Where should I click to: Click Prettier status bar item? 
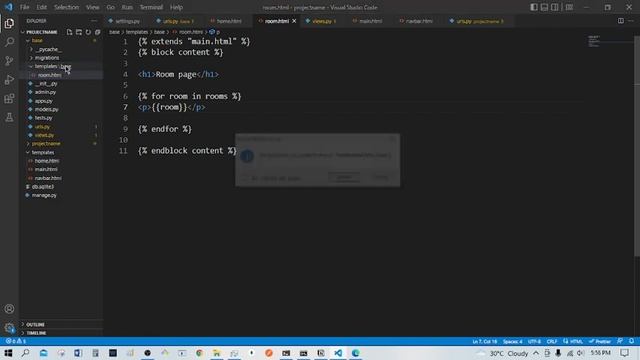(x=600, y=341)
